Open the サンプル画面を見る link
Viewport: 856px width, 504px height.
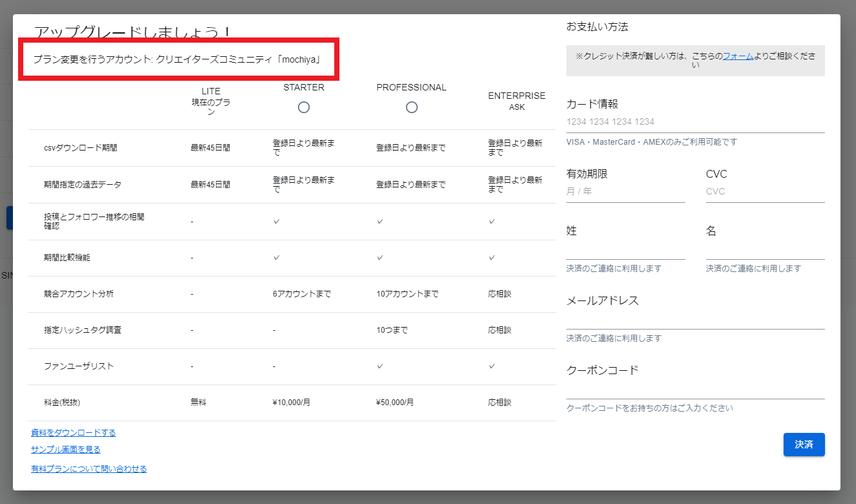tap(65, 450)
